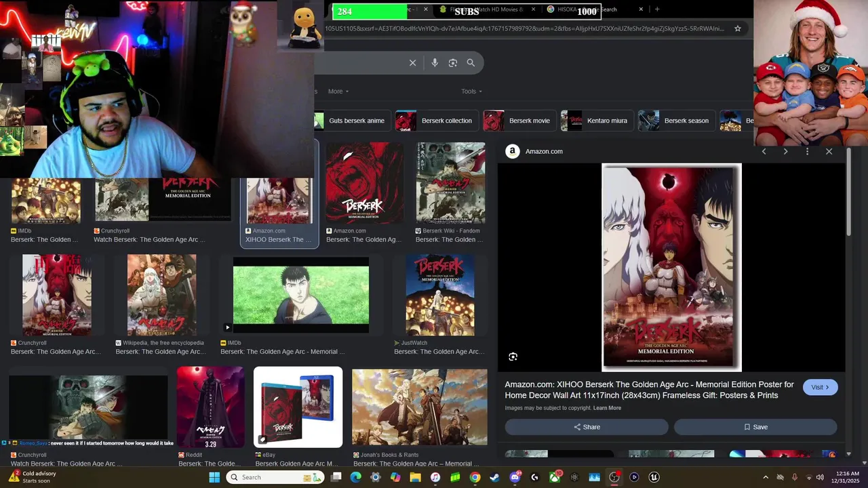Select Berserk season suggestion chip
Screen dimensions: 868x488
click(675, 121)
